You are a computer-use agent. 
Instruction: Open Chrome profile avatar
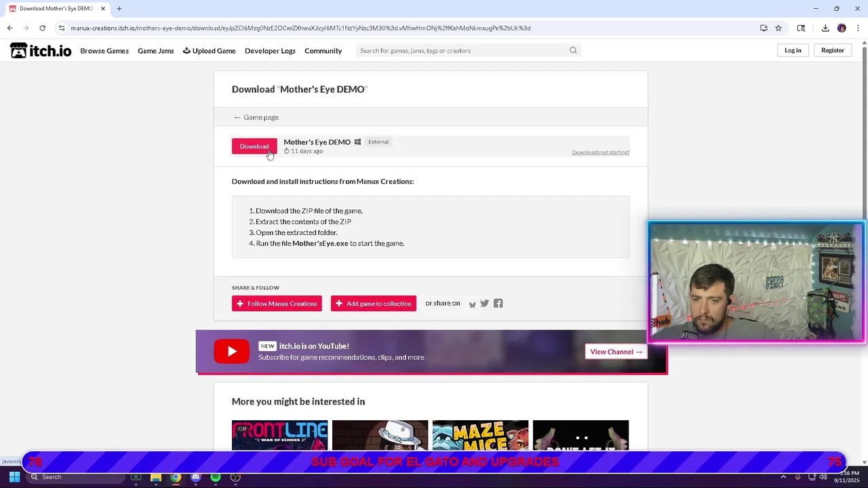click(842, 28)
